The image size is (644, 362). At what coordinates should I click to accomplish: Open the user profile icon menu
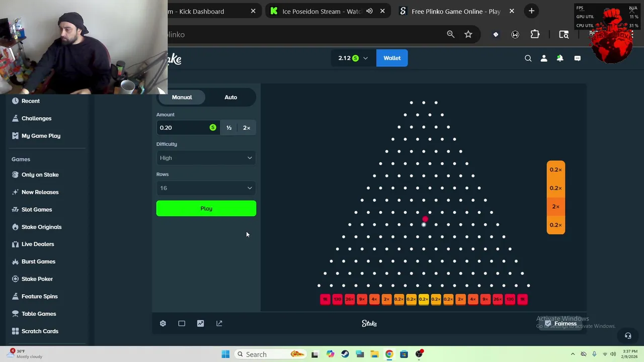pyautogui.click(x=544, y=58)
